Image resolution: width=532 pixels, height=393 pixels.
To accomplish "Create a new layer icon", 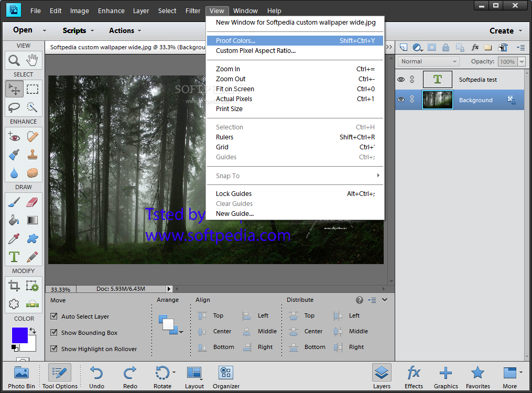I will tap(404, 48).
